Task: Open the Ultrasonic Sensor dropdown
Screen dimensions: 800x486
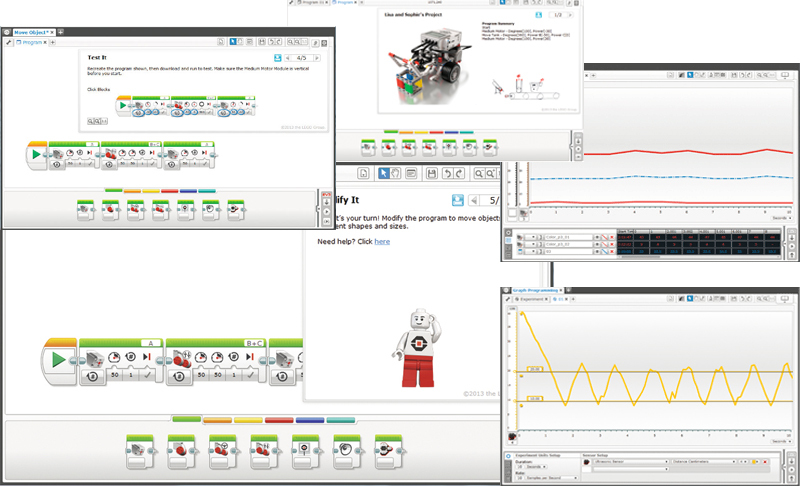Action: [x=630, y=462]
